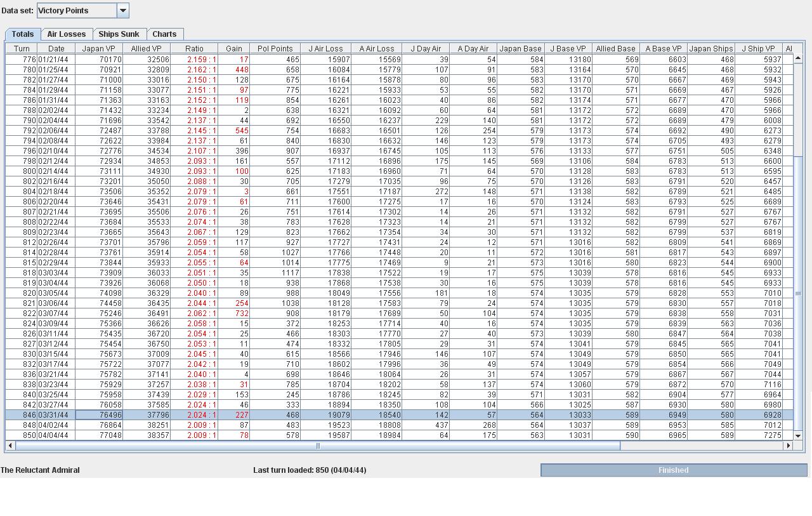812x516 pixels.
Task: Click the vertical scrollbar down arrow
Action: [798, 436]
